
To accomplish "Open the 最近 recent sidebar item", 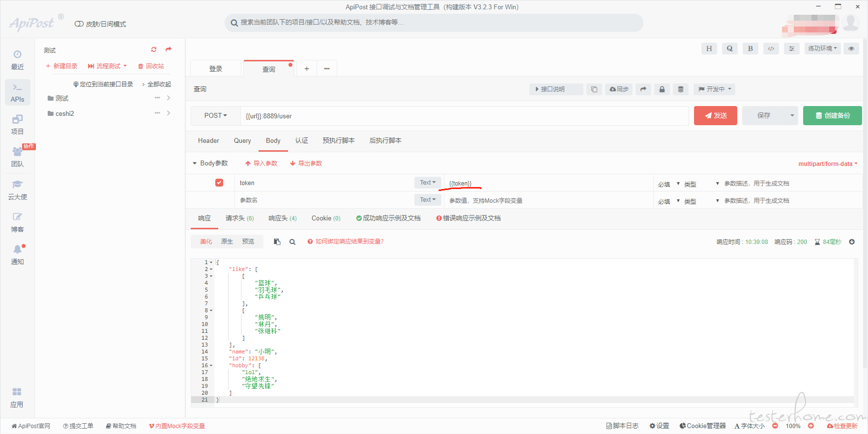I will point(17,60).
